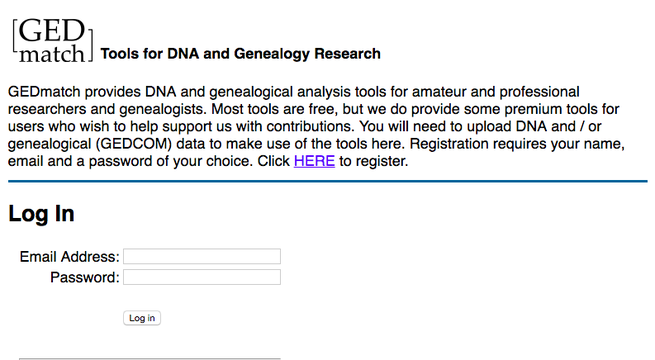Click the word match in the logo

click(52, 54)
